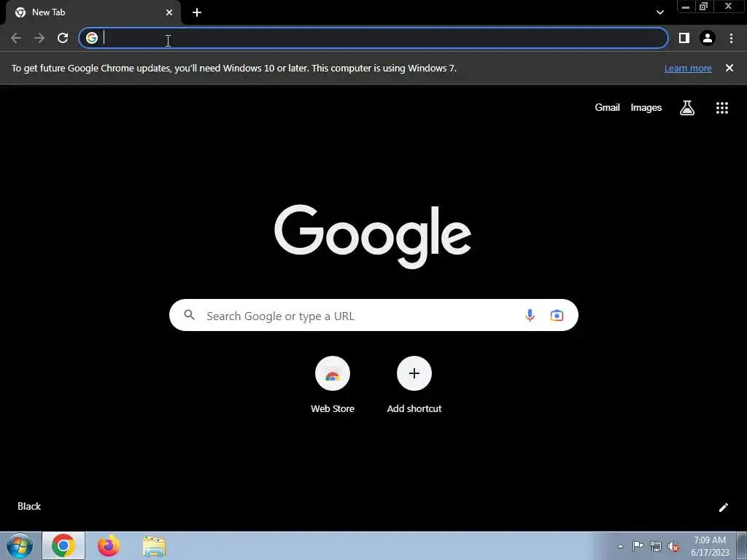Click the Chrome taskbar icon

(63, 545)
